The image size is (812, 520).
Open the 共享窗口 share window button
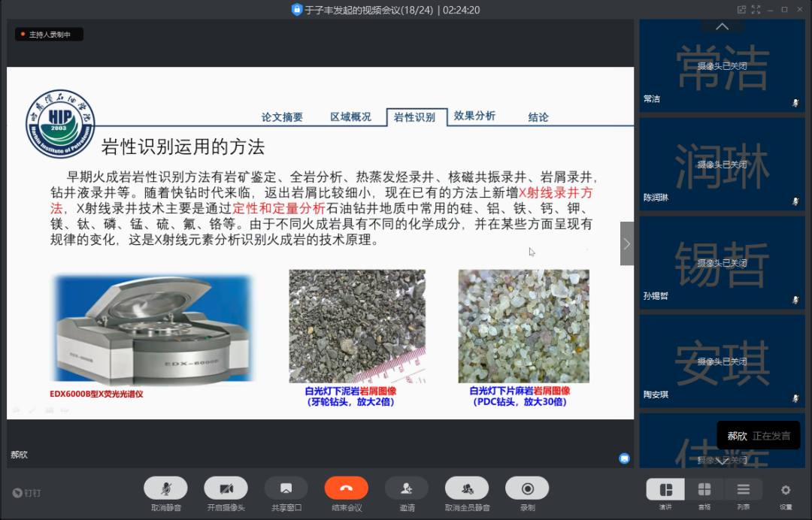[x=286, y=488]
